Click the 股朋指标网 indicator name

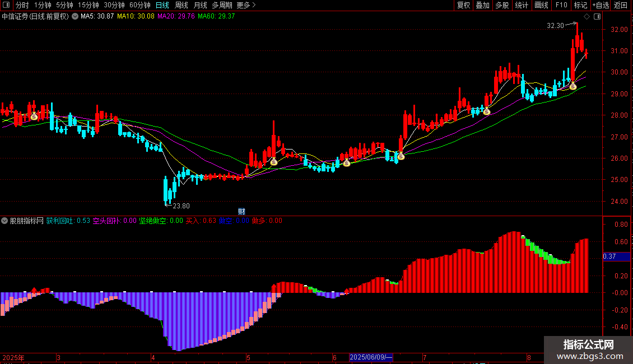[x=27, y=221]
